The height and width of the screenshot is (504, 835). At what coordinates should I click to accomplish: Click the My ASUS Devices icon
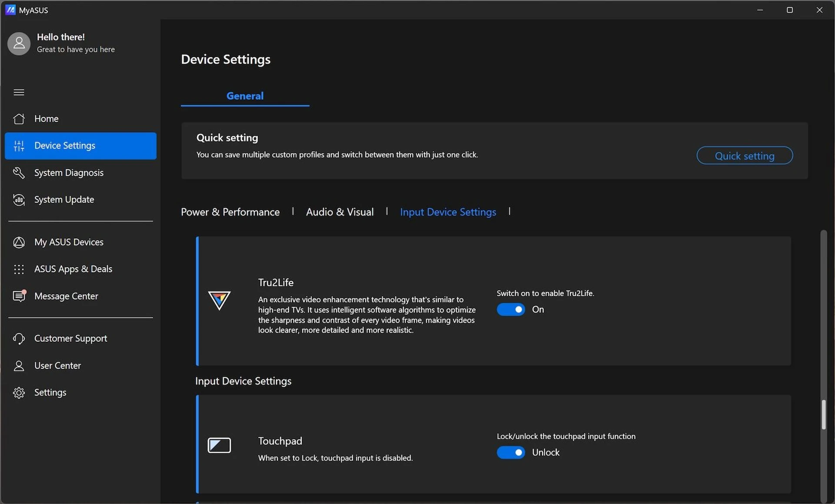(19, 242)
